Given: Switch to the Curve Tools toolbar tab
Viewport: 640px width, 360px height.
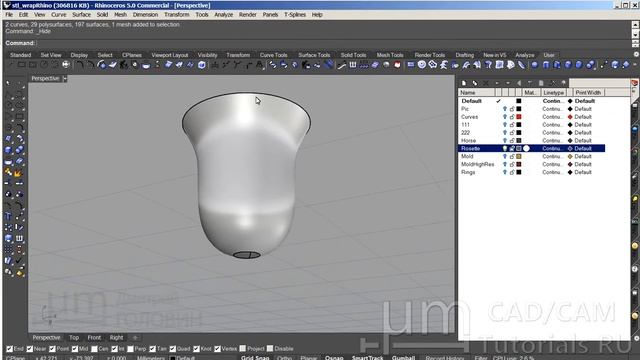Looking at the screenshot, I should [273, 55].
